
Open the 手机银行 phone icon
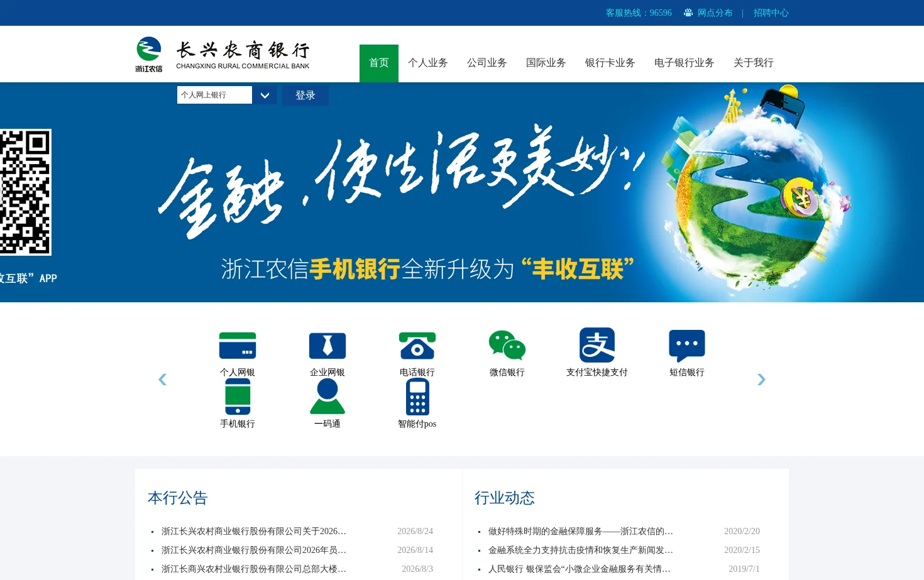[x=238, y=397]
